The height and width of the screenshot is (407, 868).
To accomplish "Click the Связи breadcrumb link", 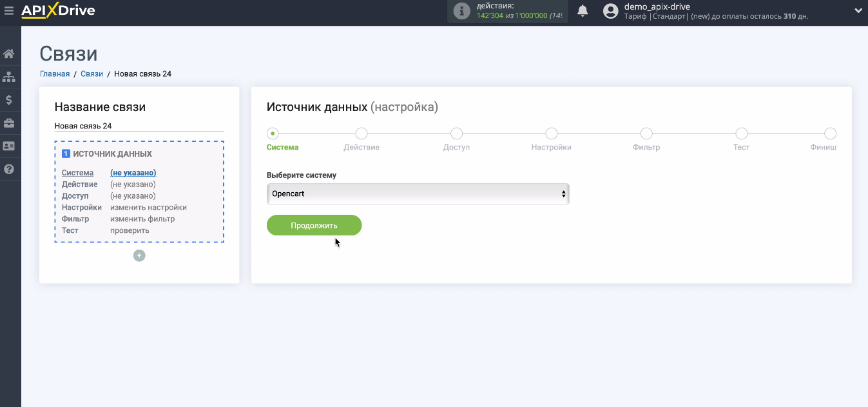I will click(92, 74).
